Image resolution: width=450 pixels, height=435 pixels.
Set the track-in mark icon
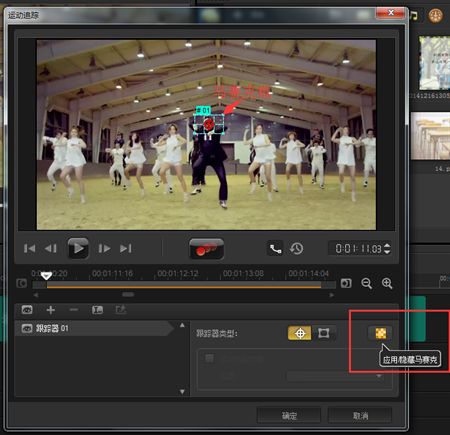coord(22,284)
